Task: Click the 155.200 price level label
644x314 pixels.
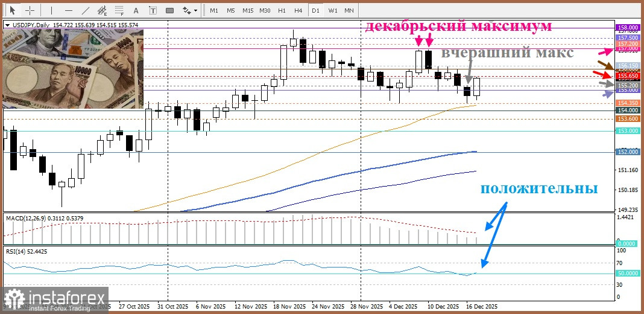Action: (628, 85)
